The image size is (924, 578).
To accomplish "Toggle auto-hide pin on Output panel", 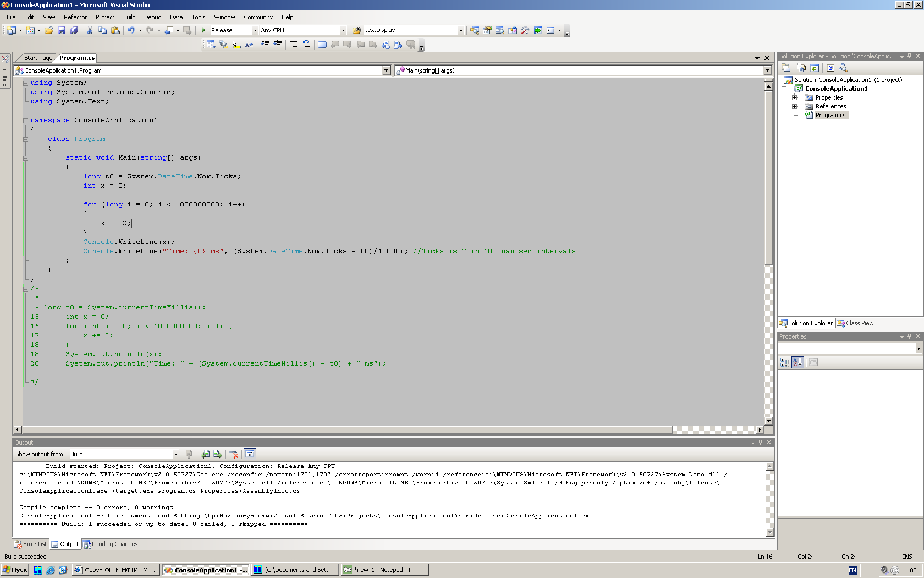I will point(761,443).
